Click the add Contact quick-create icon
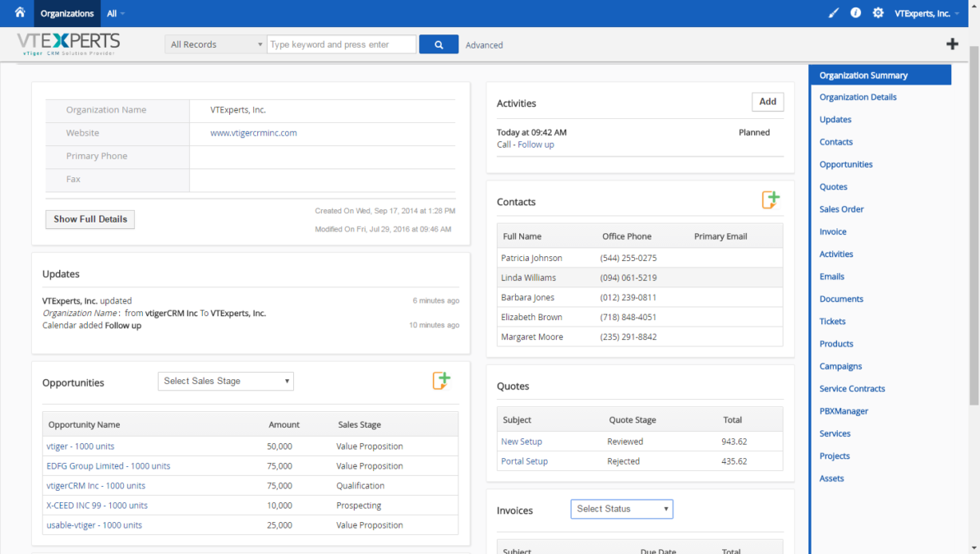Screen dimensions: 980x554 tap(771, 199)
